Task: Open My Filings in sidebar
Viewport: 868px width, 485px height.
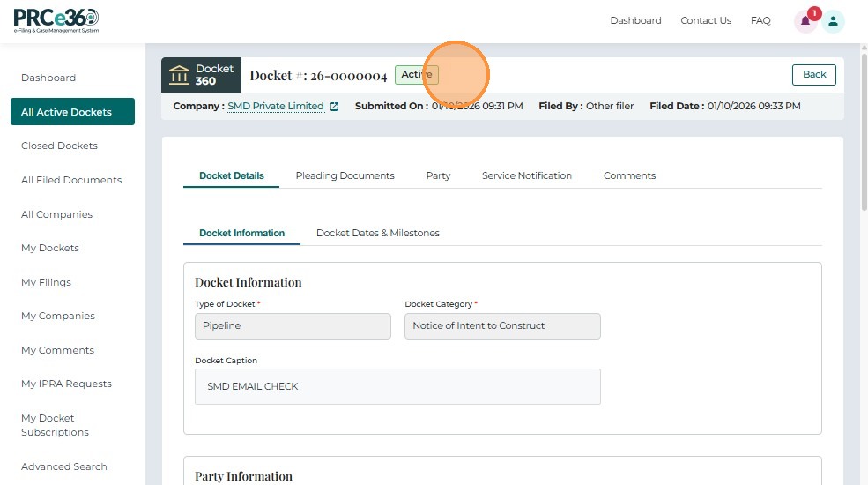Action: (47, 282)
